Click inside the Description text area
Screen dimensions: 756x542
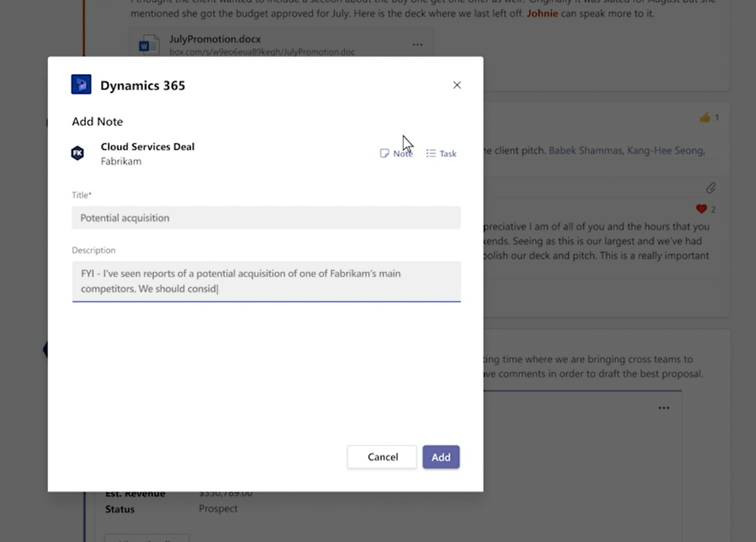(x=266, y=281)
